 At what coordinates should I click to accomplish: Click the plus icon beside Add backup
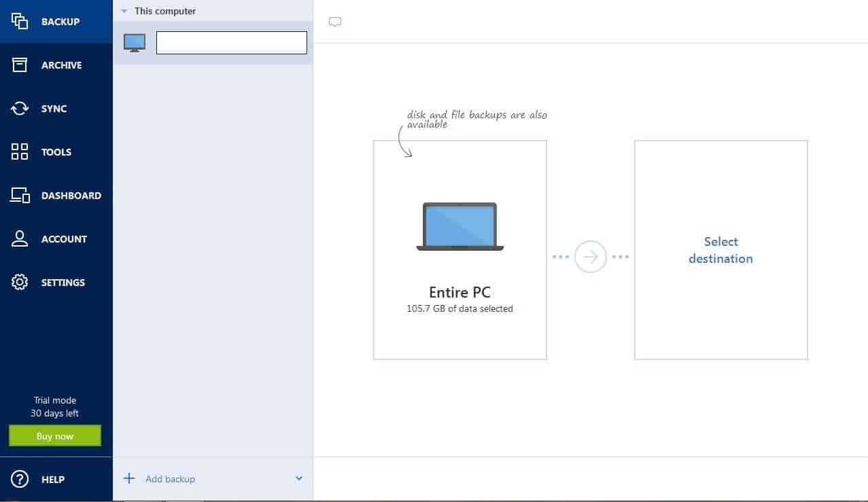point(129,478)
